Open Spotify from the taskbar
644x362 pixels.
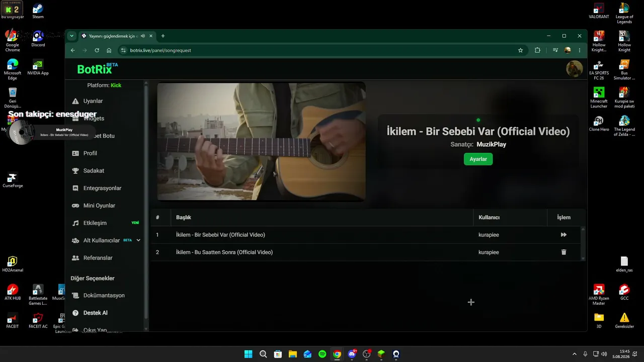pyautogui.click(x=322, y=354)
